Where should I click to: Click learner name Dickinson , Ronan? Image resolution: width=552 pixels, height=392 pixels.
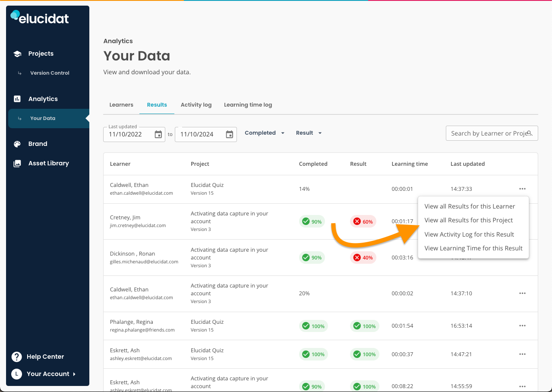[132, 254]
